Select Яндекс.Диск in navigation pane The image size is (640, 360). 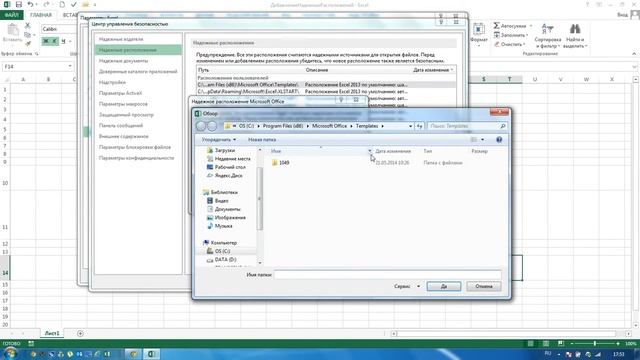(228, 176)
